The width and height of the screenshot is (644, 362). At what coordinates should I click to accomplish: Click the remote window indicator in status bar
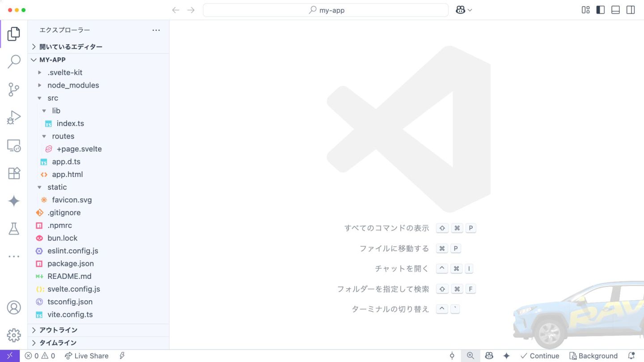click(10, 356)
